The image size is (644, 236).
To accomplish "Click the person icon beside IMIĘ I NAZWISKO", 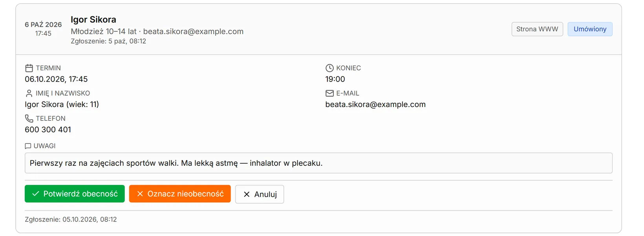I will [29, 93].
